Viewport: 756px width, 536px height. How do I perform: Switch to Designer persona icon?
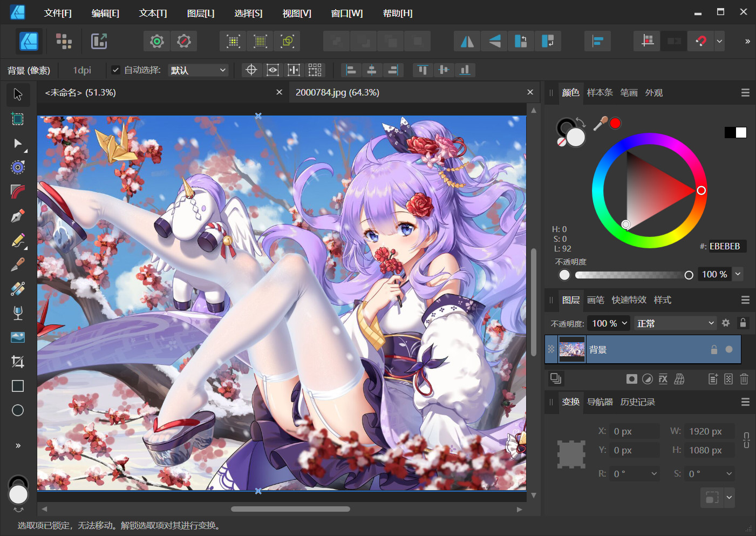[x=29, y=41]
